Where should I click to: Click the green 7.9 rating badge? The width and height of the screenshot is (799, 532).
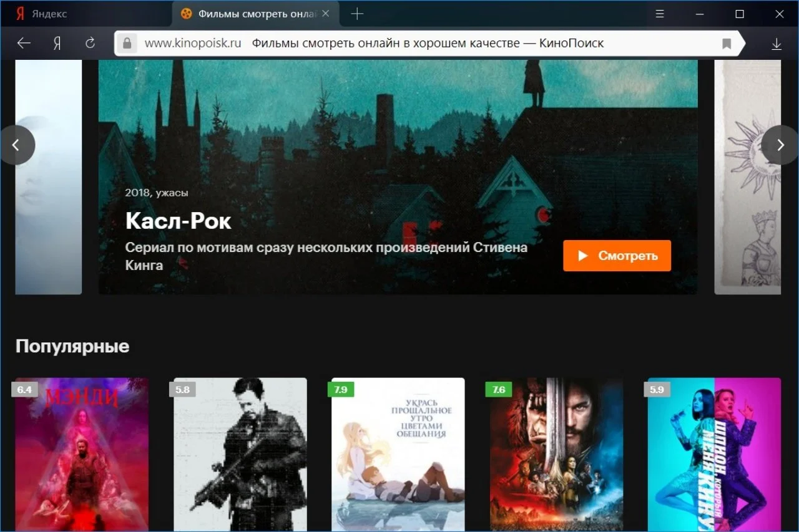pos(341,390)
